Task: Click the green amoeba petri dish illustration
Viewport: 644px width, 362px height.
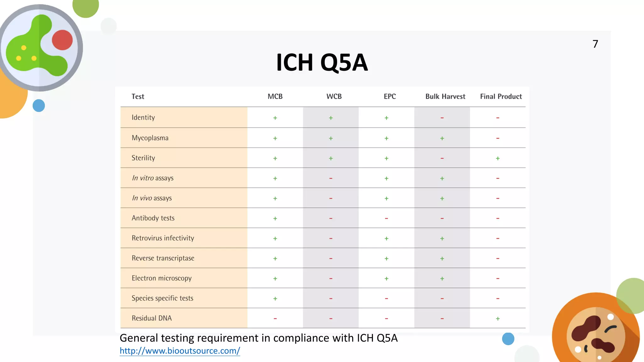Action: click(40, 48)
